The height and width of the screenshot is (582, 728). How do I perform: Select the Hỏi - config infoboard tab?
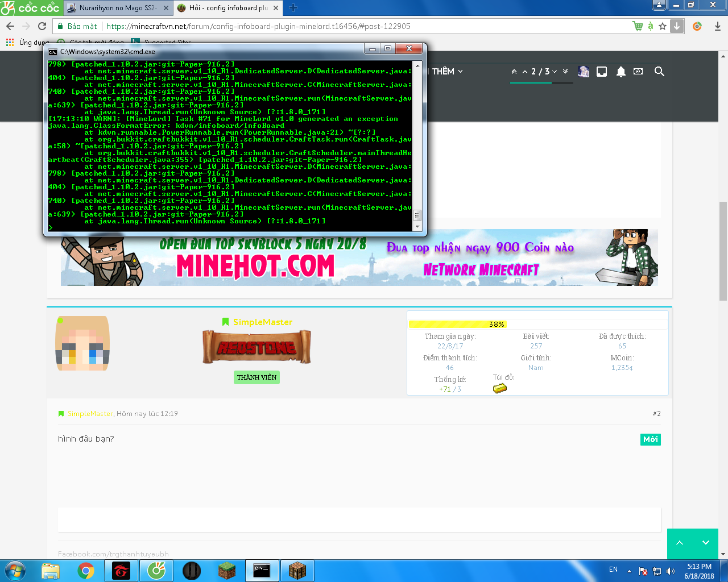point(228,8)
